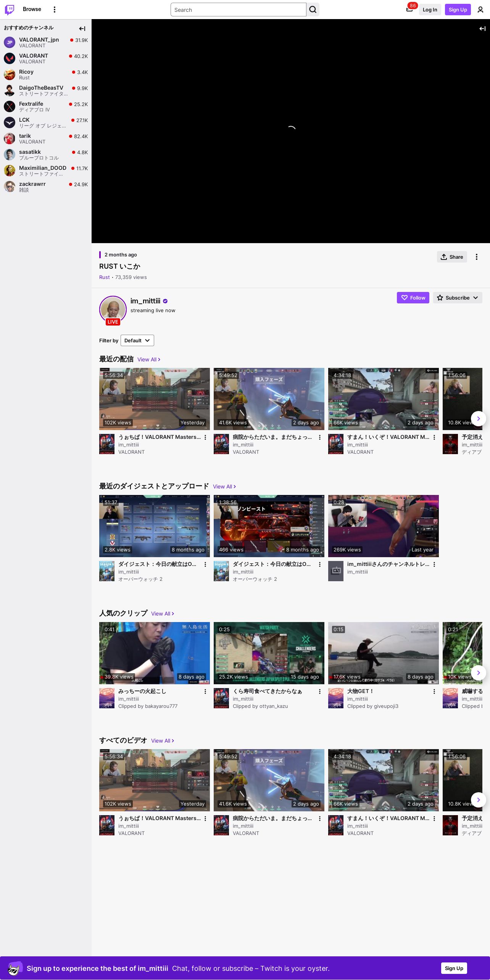The image size is (490, 980).
Task: Open the 5:49:52 video thumbnail in すべてのビデオ
Action: tap(269, 780)
